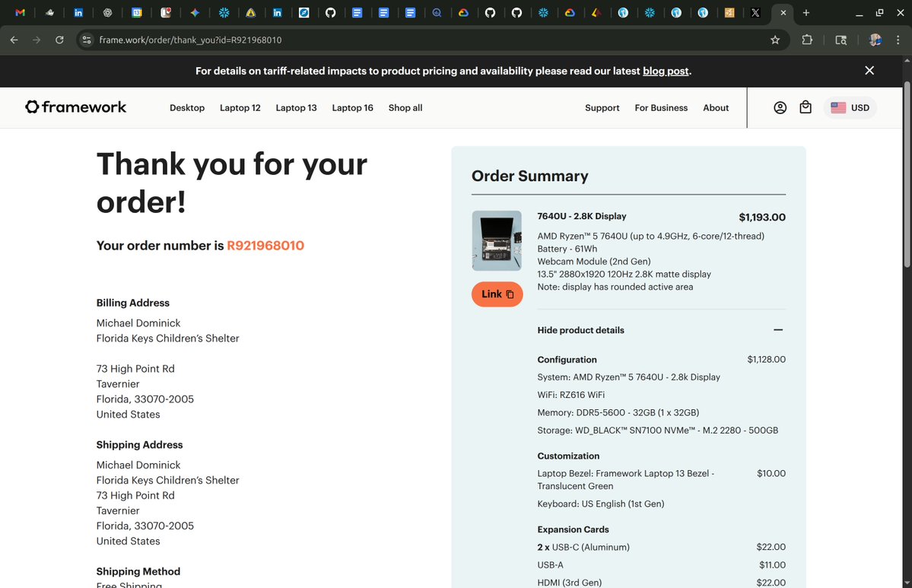
Task: Open the Google Calendar tab
Action: point(137,13)
